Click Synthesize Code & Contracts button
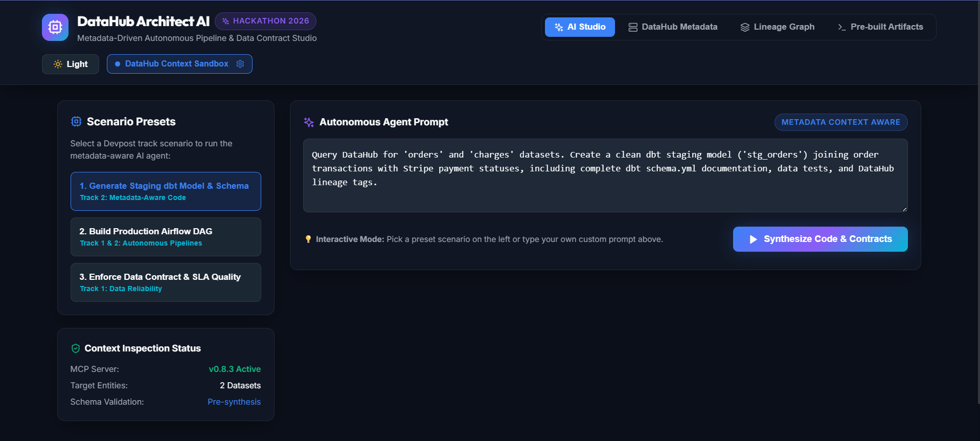This screenshot has width=980, height=441. click(821, 239)
